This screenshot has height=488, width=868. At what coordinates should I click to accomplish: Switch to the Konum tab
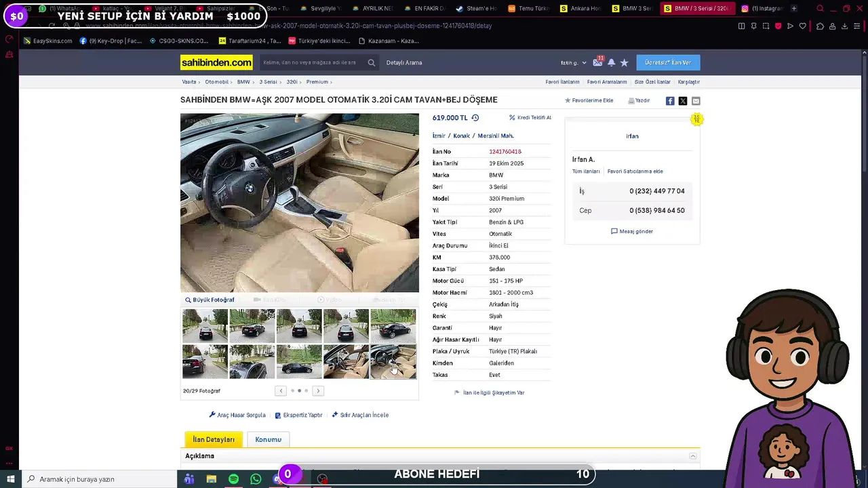click(268, 439)
